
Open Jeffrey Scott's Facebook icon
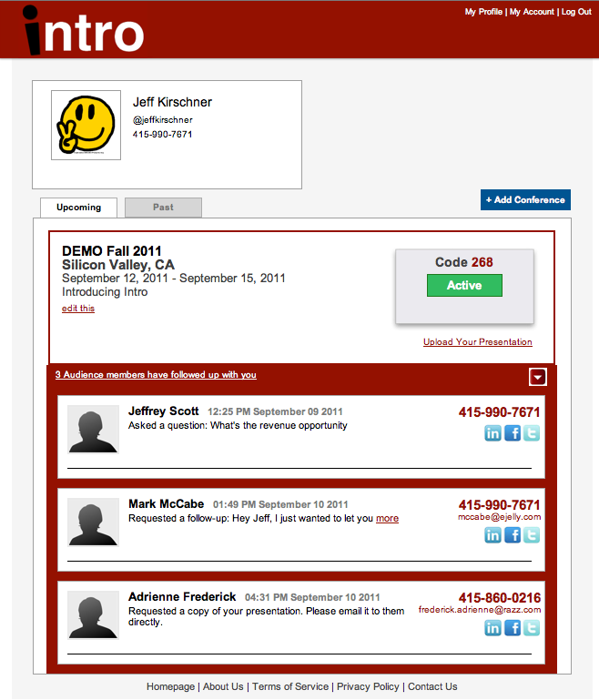coord(513,433)
